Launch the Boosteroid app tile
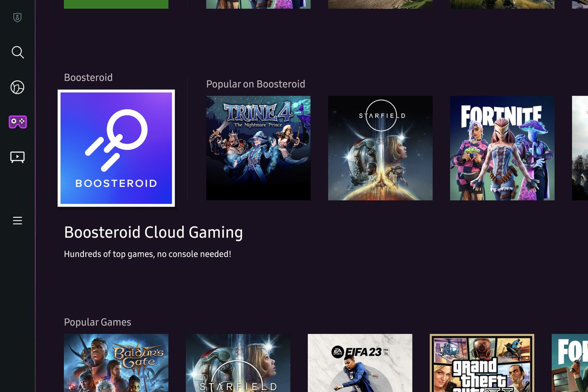 coord(116,148)
